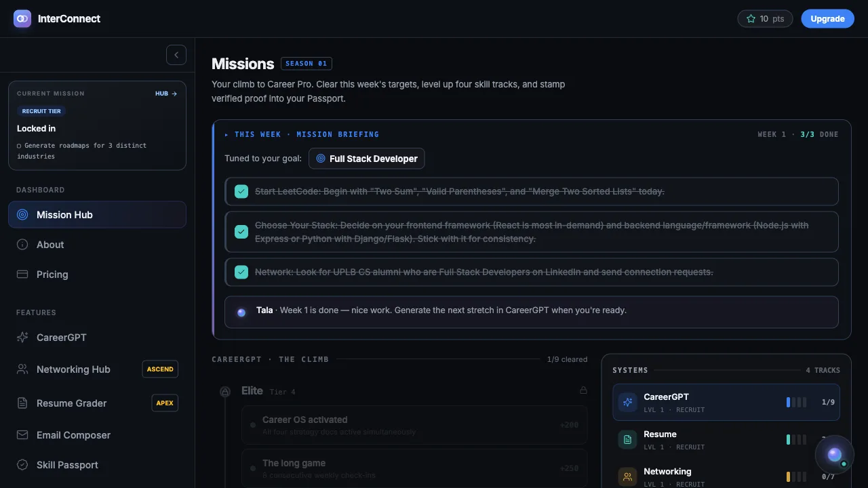This screenshot has height=488, width=868.
Task: Click the RECRUIT TIER badge
Action: click(x=41, y=111)
